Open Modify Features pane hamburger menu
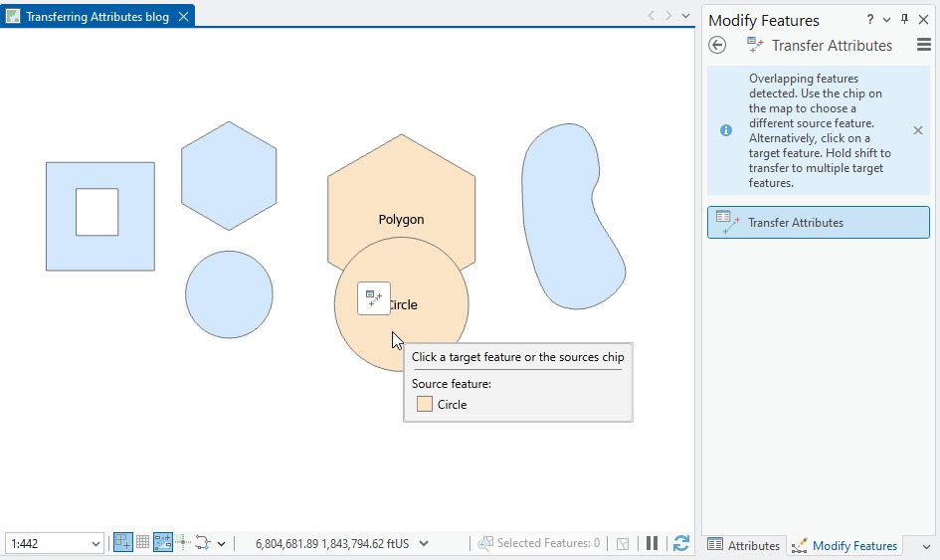This screenshot has width=940, height=560. tap(924, 45)
